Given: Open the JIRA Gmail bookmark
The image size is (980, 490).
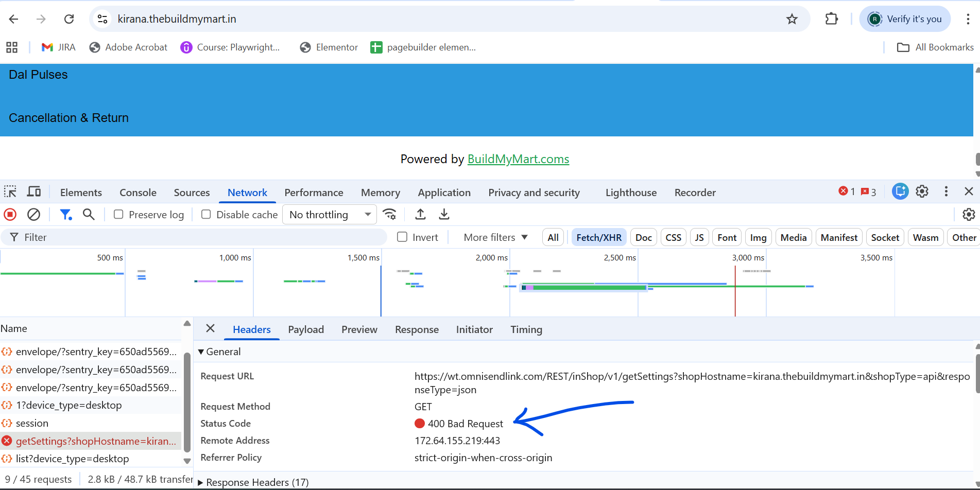Looking at the screenshot, I should [x=58, y=47].
